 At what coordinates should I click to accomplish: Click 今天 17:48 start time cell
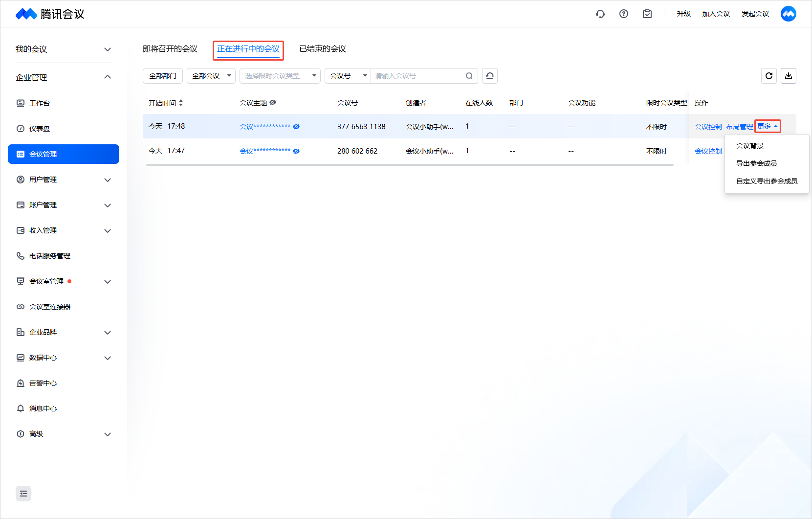click(167, 126)
